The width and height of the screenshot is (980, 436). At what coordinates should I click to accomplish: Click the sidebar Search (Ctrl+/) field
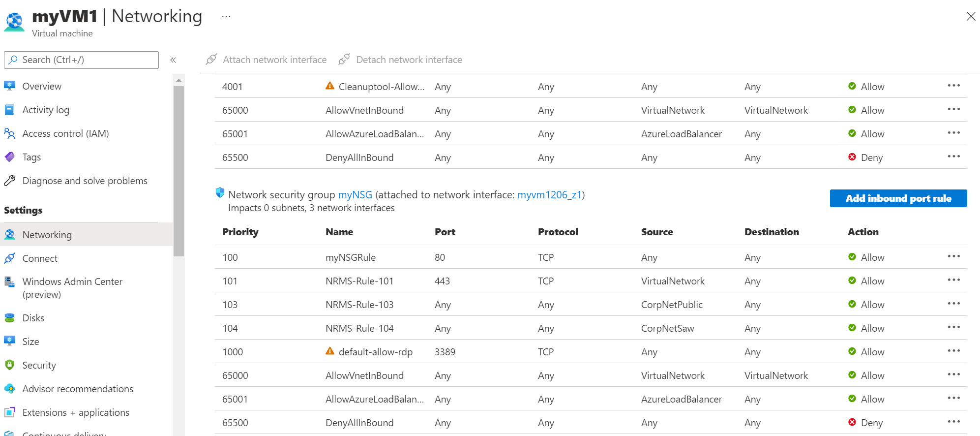81,60
